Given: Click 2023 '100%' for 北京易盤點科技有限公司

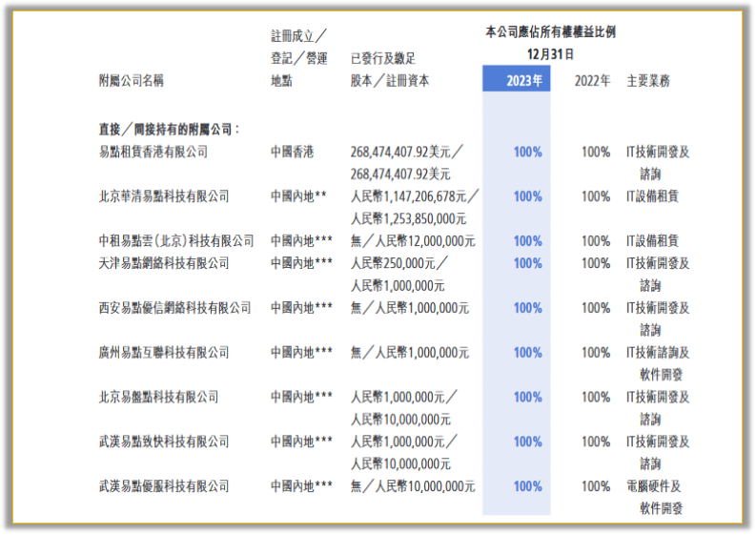Looking at the screenshot, I should pyautogui.click(x=528, y=397).
